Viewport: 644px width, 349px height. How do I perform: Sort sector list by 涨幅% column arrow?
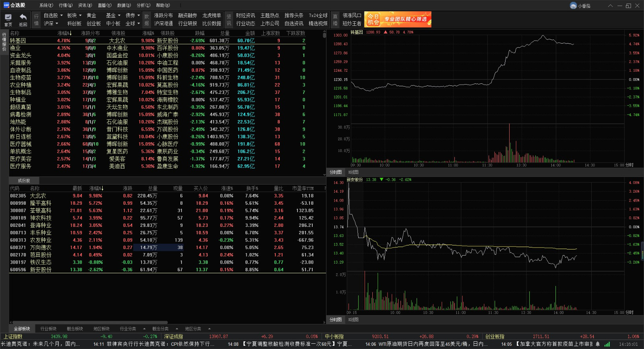point(70,33)
